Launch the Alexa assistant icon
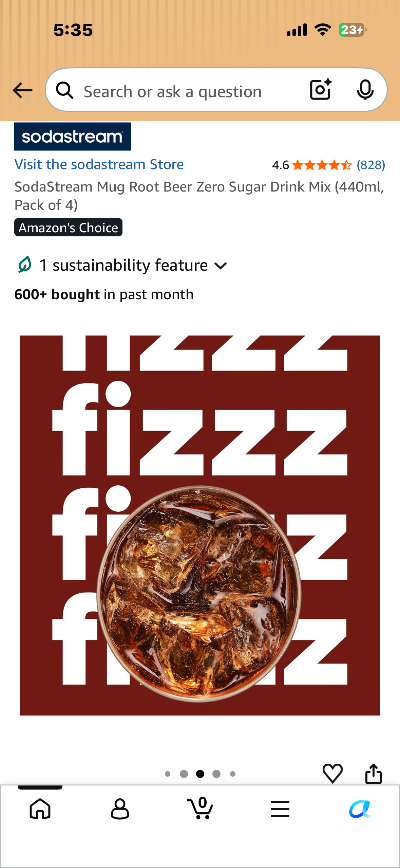 pos(360,809)
